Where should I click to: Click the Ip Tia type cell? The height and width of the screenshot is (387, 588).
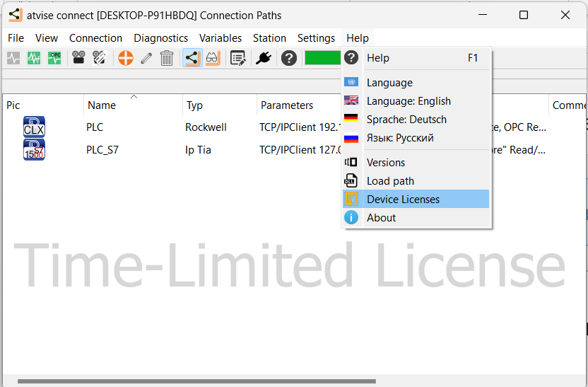click(198, 150)
